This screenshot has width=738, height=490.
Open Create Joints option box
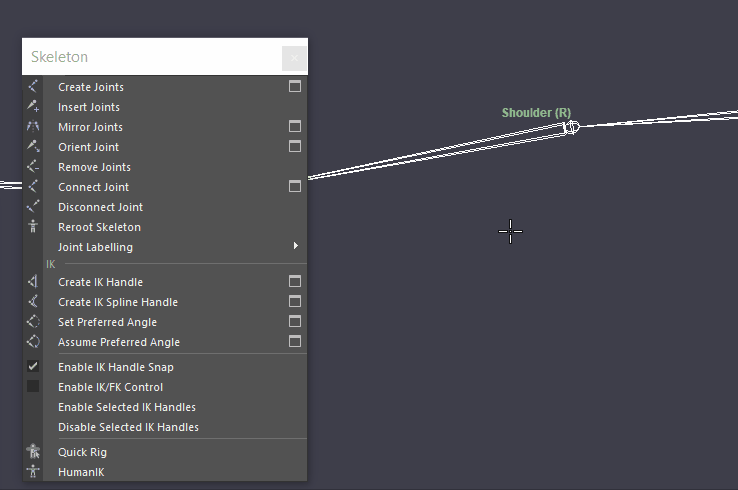[x=295, y=87]
